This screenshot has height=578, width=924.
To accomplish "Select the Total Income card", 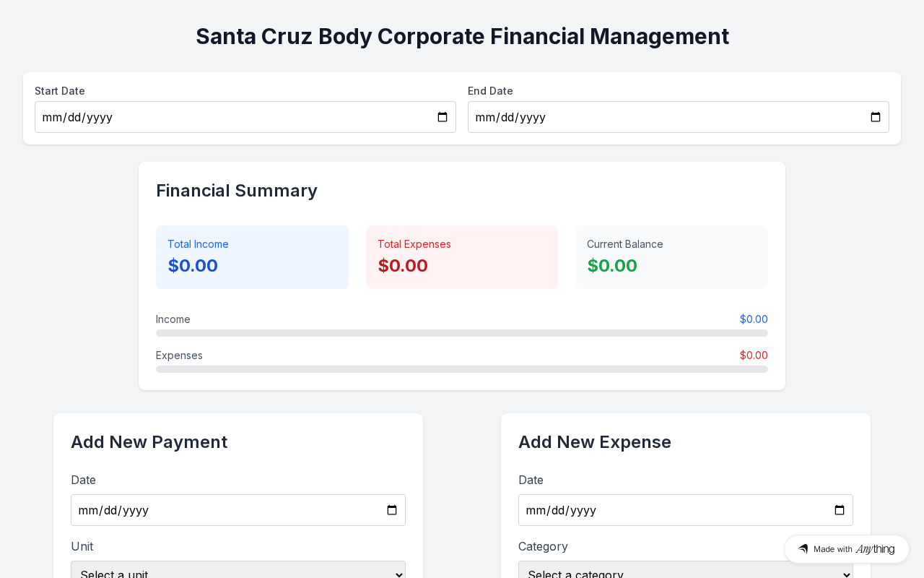I will coord(252,257).
